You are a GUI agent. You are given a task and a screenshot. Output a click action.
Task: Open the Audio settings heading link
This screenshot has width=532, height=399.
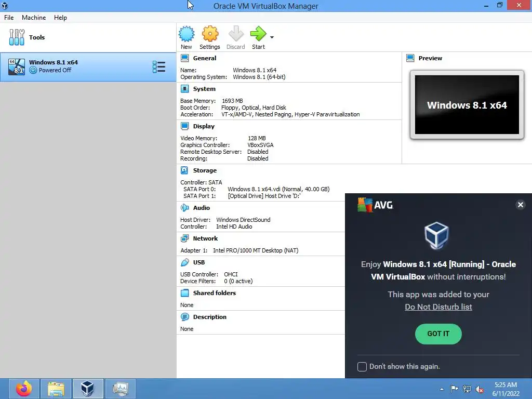(x=202, y=208)
